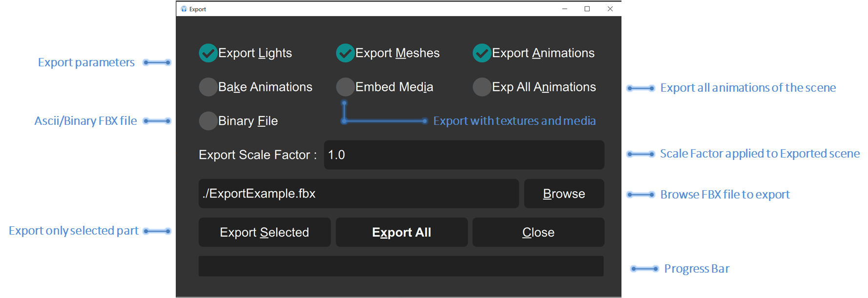Enable the Binary File option
The width and height of the screenshot is (868, 298).
208,121
